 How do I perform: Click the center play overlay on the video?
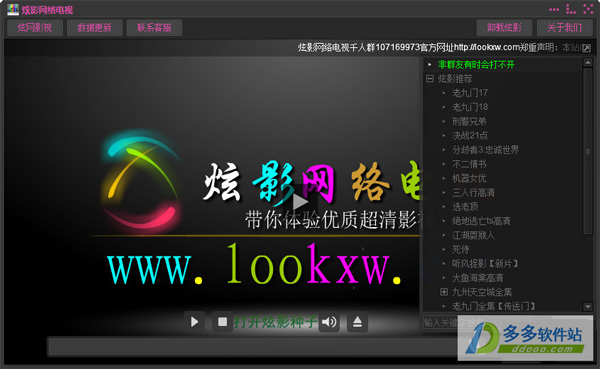(300, 201)
